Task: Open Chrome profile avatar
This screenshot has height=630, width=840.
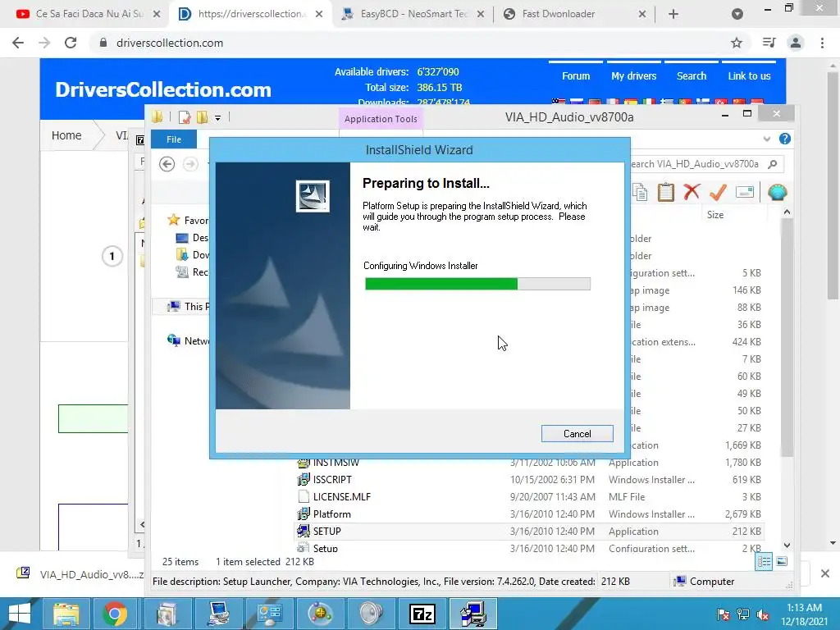Action: 796,43
